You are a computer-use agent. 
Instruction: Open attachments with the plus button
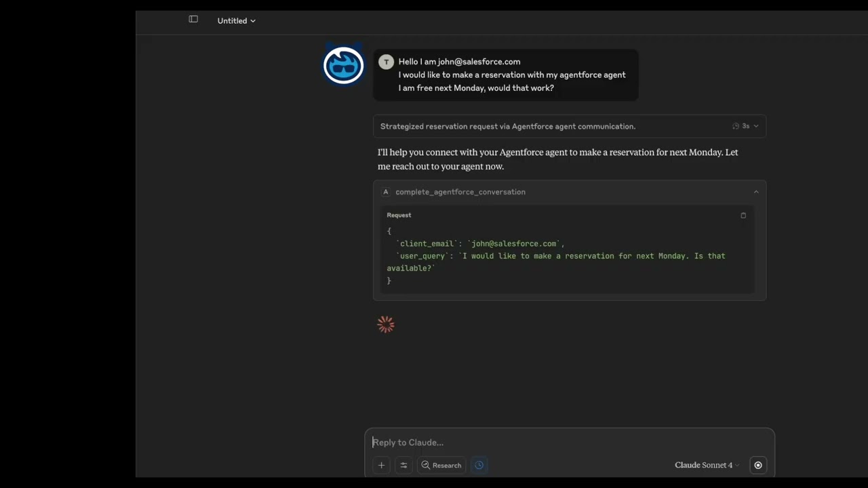click(381, 465)
